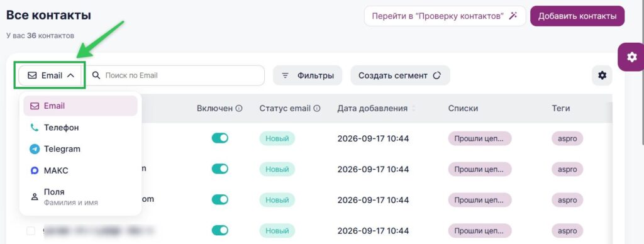Click the phone icon in dropdown
This screenshot has height=244, width=644.
35,127
